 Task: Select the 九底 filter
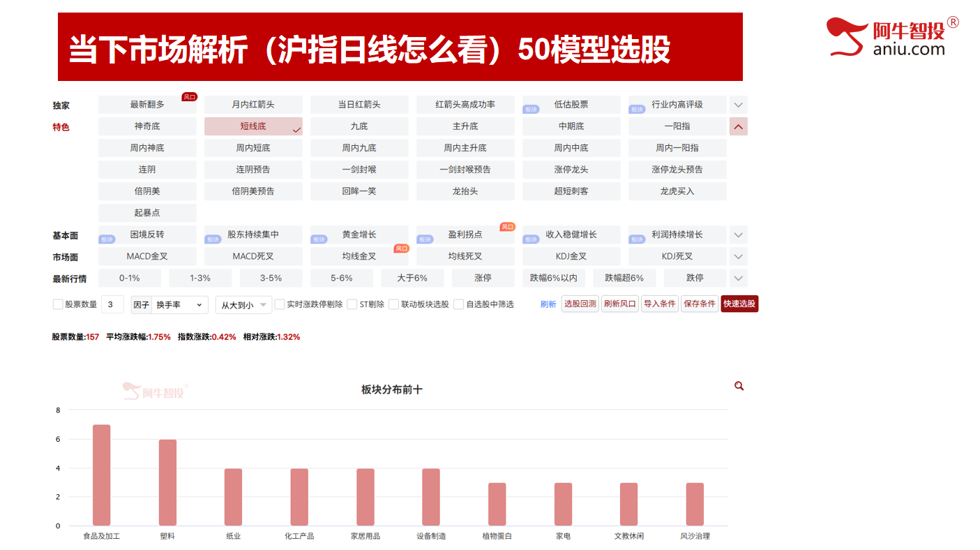coord(359,126)
